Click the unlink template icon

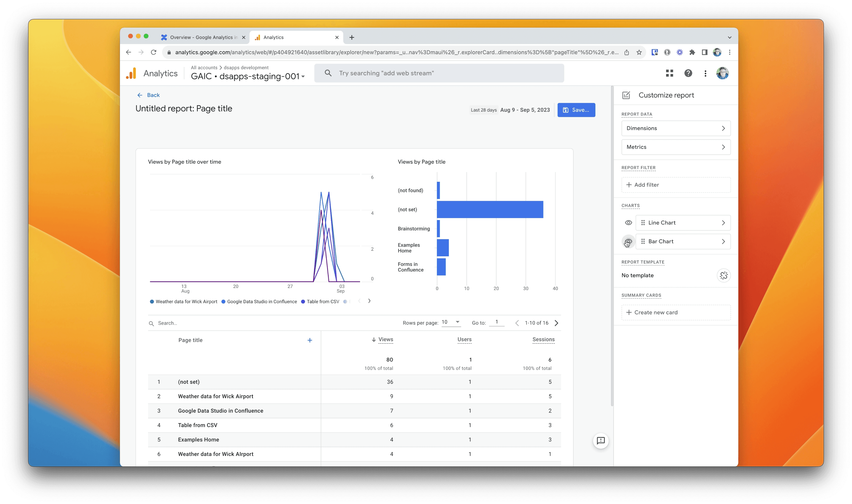[723, 275]
